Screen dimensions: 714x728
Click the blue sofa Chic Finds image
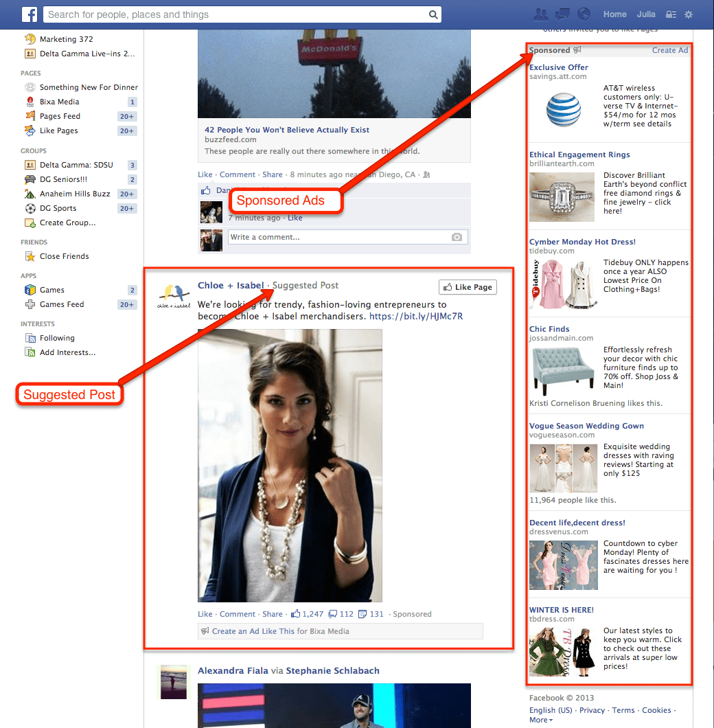click(563, 372)
